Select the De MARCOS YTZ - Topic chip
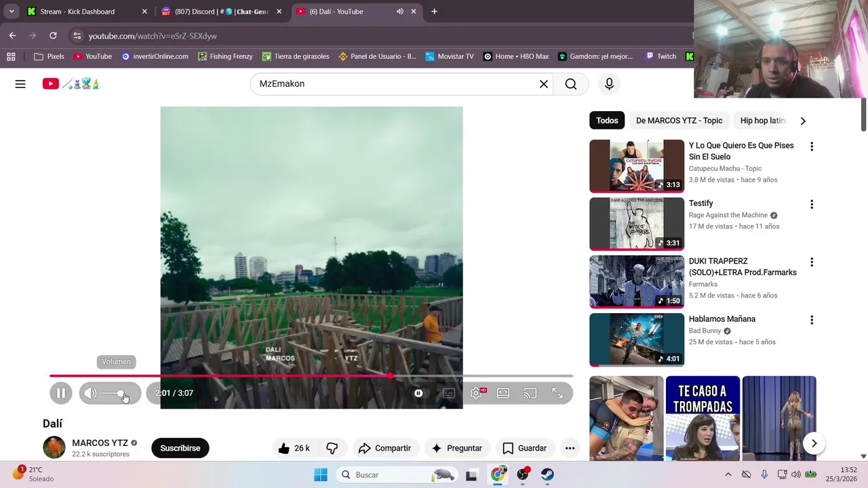868x488 pixels. click(679, 121)
